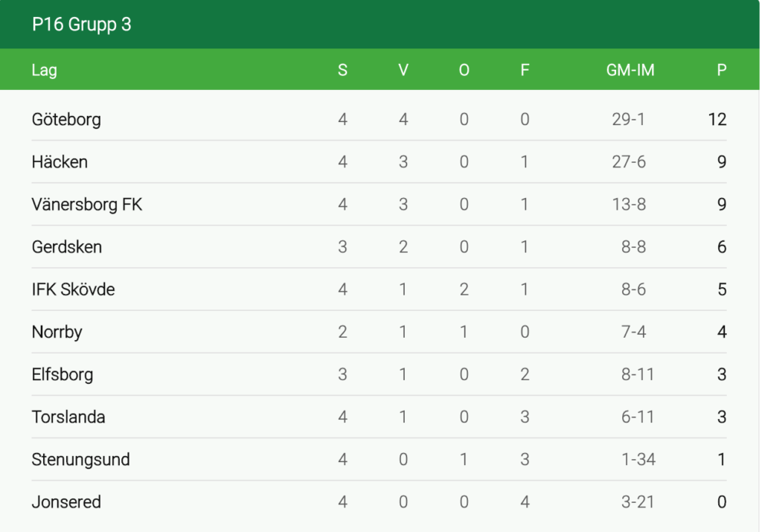Viewport: 762px width, 532px height.
Task: Click the P16 Grupp 3 title
Action: click(x=81, y=25)
